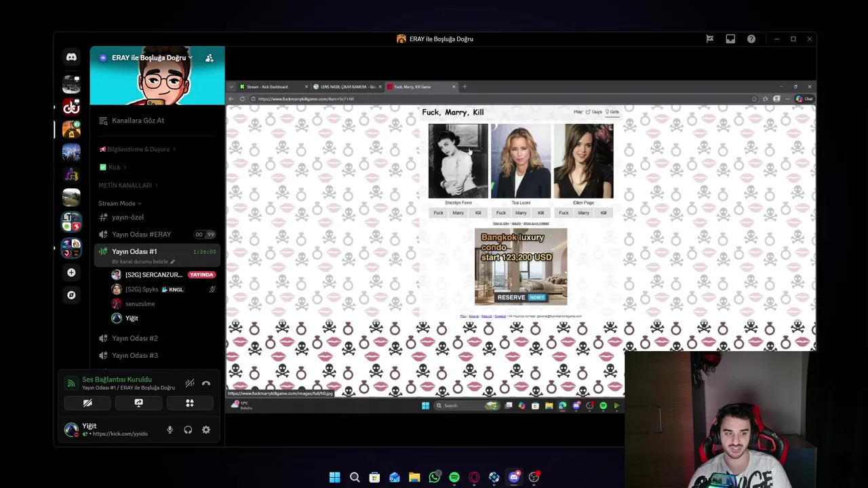Open Discord inbox icon in title bar
This screenshot has width=868, height=488.
730,39
